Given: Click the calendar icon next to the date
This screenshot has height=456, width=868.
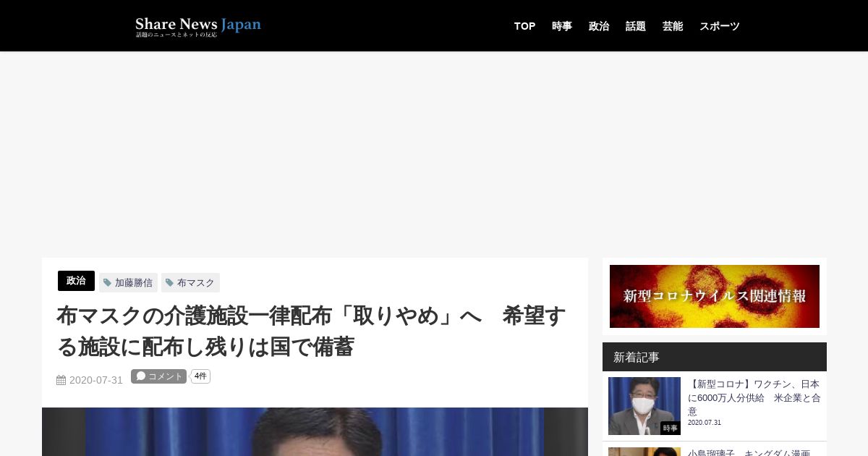Looking at the screenshot, I should (x=61, y=380).
